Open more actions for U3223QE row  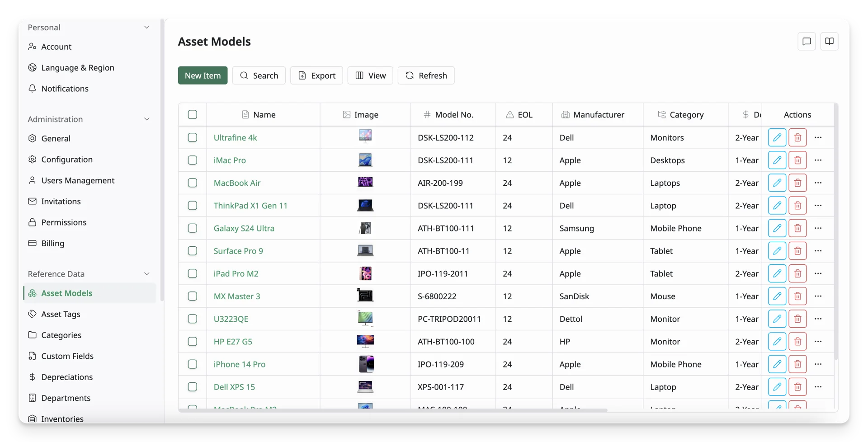coord(818,319)
